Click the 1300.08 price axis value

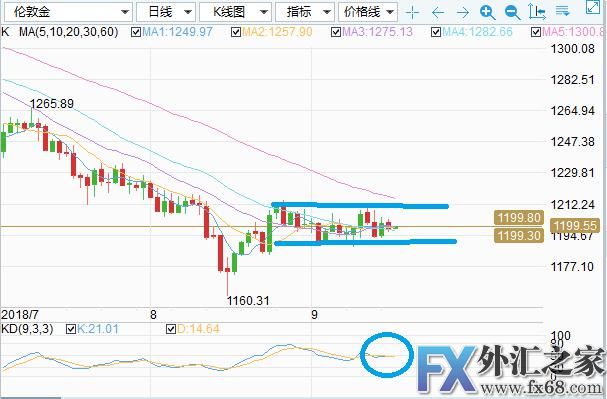tap(573, 49)
